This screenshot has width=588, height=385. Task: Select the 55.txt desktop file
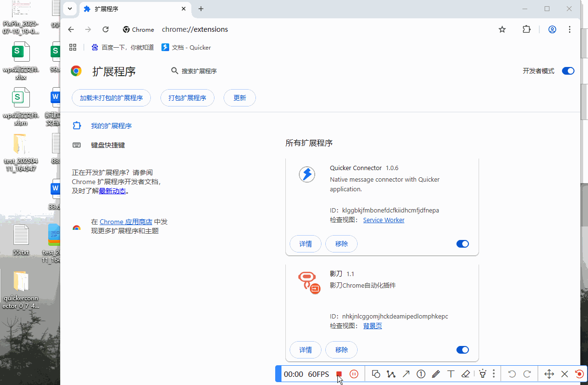[21, 240]
